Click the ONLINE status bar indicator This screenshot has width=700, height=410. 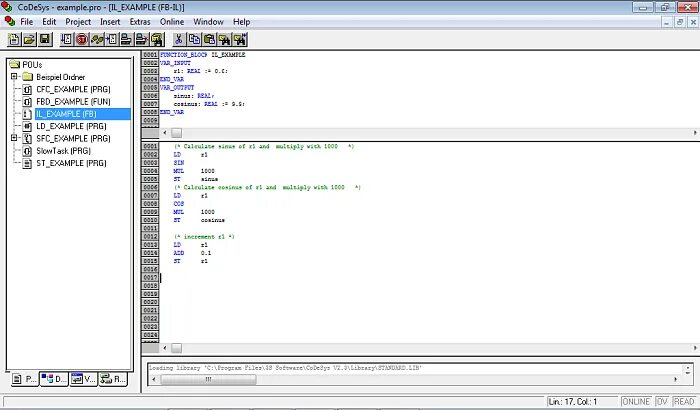(x=636, y=402)
